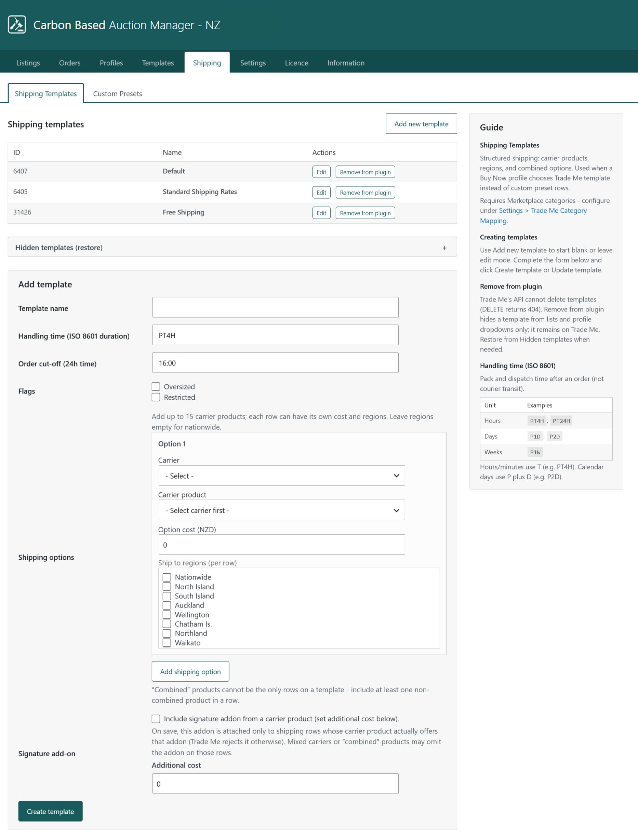Edit the Free Shipping template
The height and width of the screenshot is (840, 638).
click(321, 213)
